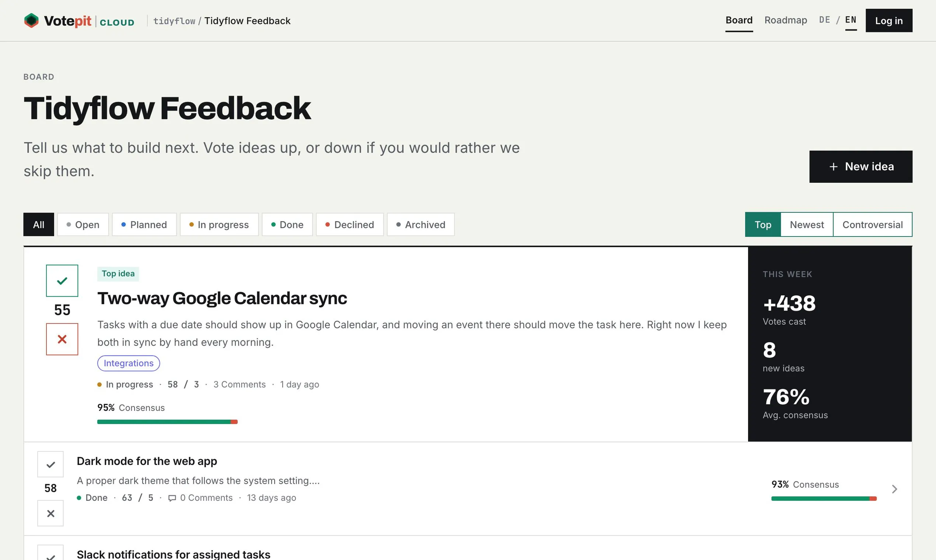Switch language to EN
Image resolution: width=936 pixels, height=560 pixels.
click(x=851, y=20)
